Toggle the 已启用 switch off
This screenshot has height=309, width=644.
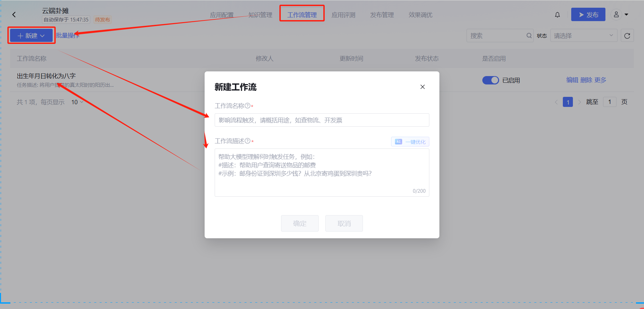click(x=491, y=80)
